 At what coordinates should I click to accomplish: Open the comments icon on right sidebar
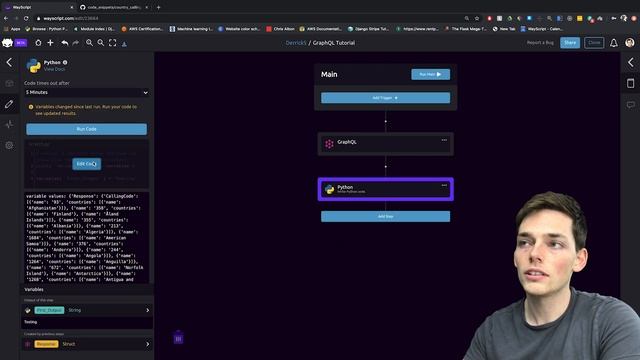[631, 105]
